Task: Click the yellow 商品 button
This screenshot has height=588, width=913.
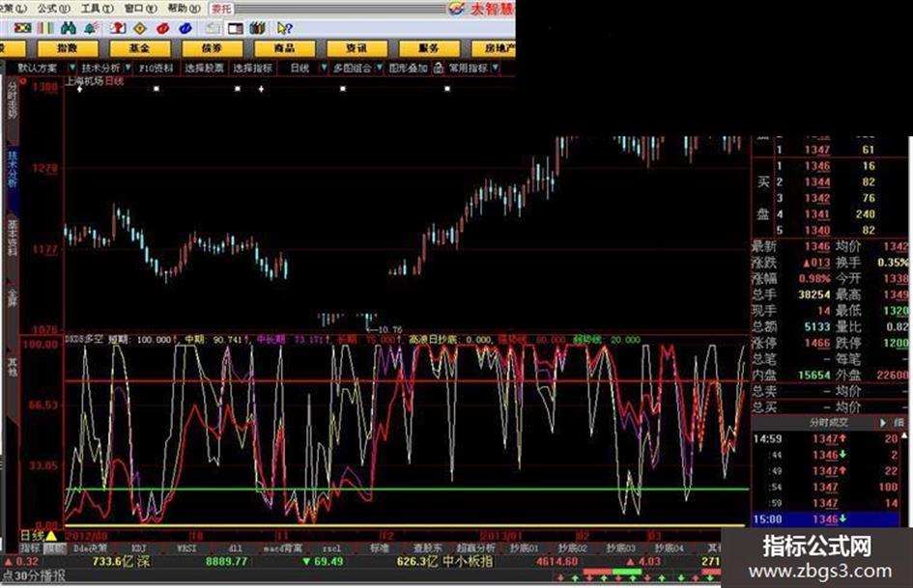Action: point(284,47)
